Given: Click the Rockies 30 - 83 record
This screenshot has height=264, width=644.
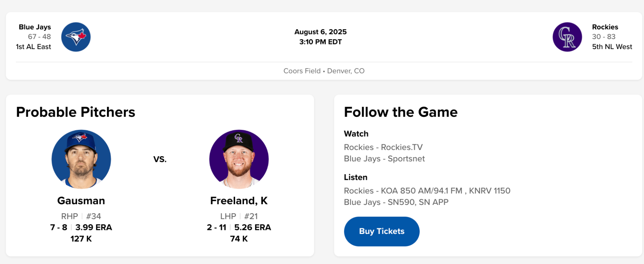Looking at the screenshot, I should 604,37.
